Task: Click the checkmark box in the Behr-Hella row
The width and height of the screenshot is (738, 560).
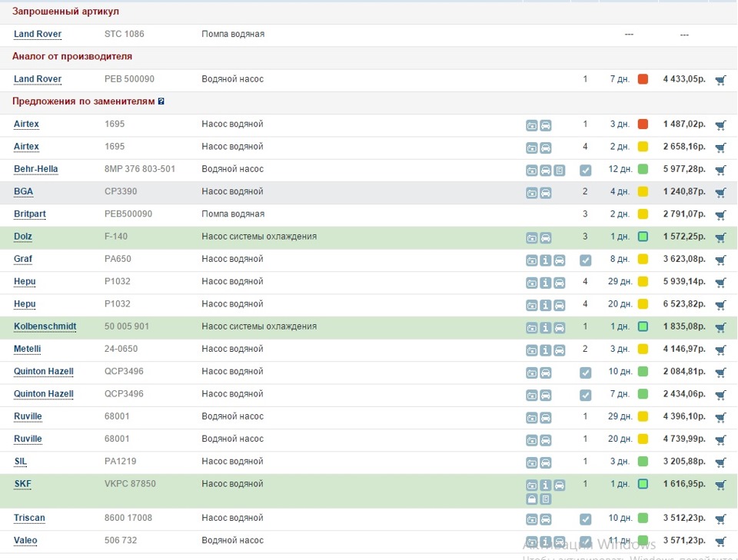Action: pyautogui.click(x=585, y=171)
